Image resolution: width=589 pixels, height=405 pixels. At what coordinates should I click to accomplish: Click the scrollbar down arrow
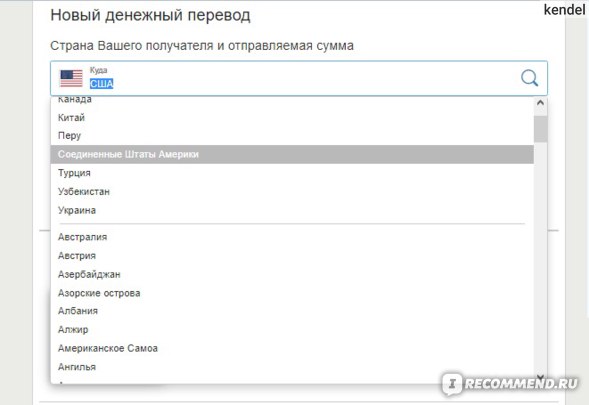point(540,377)
